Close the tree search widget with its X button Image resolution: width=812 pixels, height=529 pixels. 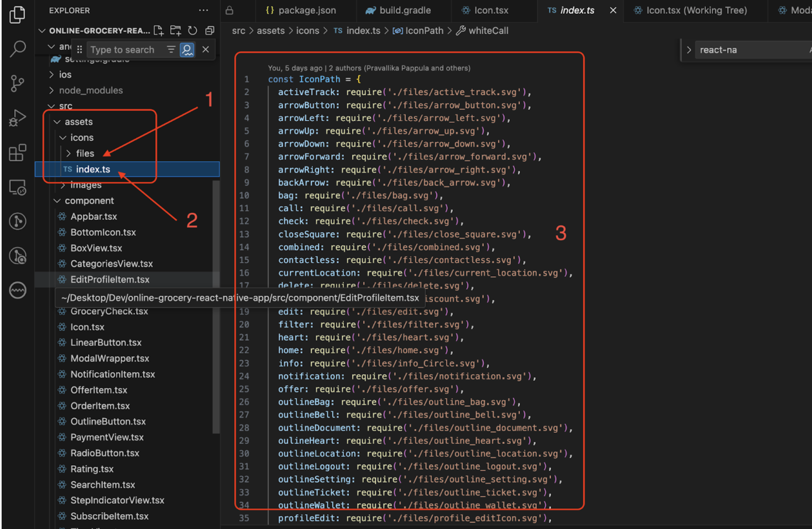pos(206,49)
